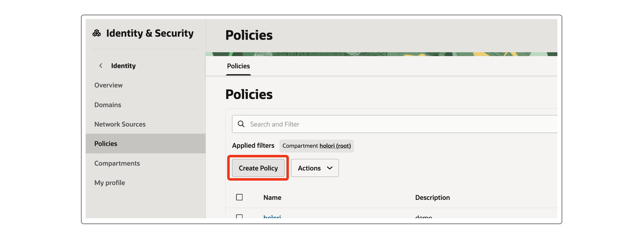Click the Name column header
Image resolution: width=644 pixels, height=240 pixels.
[272, 197]
